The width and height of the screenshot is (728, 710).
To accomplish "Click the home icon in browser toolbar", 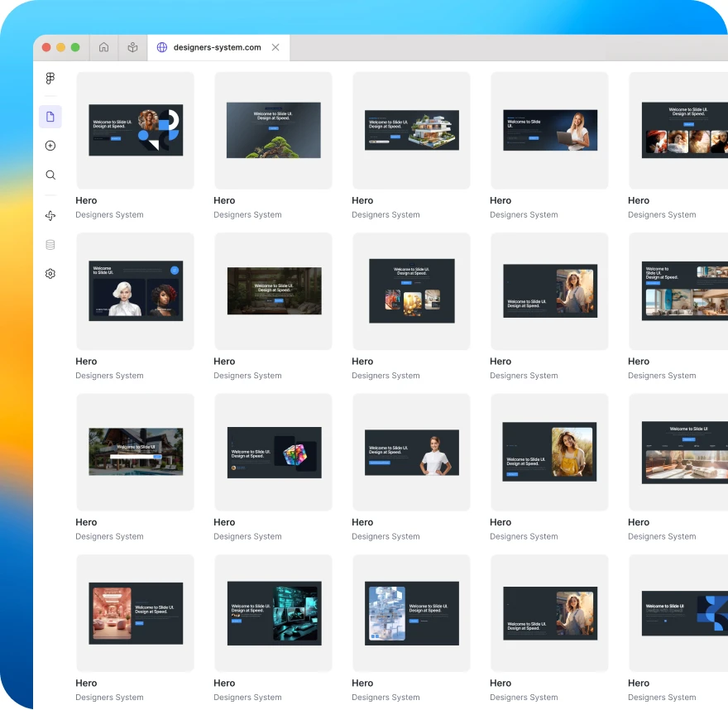I will coord(103,47).
